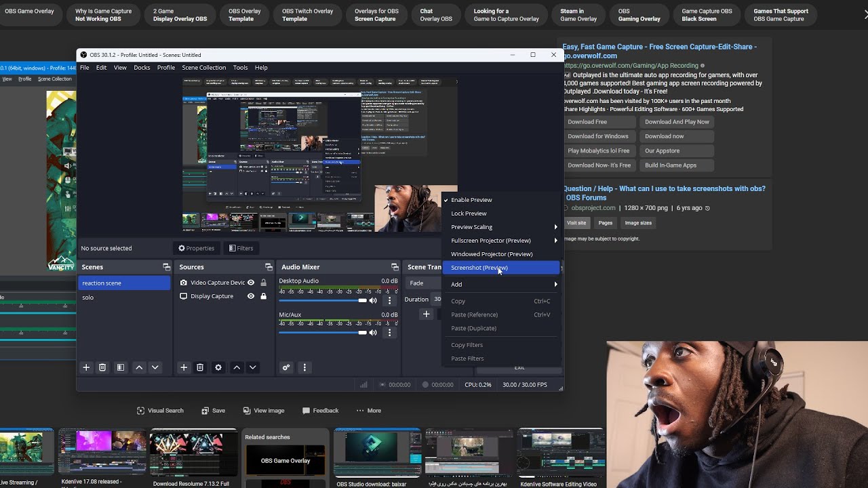Lock the Video Capture Device source

click(264, 283)
